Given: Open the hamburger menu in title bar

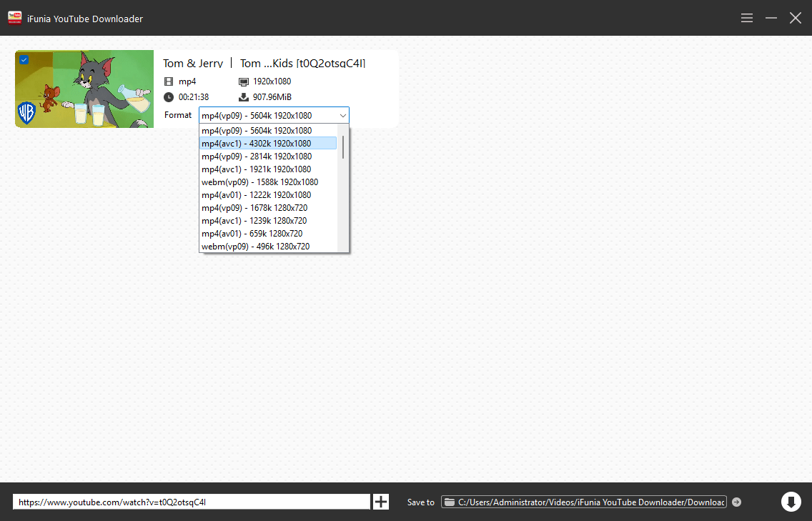Looking at the screenshot, I should [x=747, y=18].
